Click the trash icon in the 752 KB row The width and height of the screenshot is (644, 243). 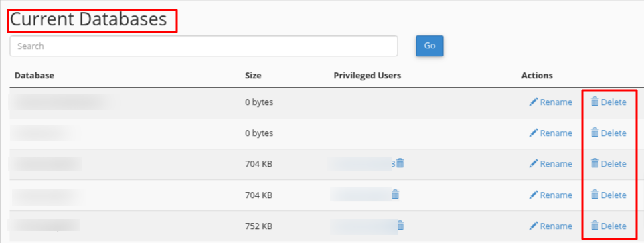[x=594, y=226]
